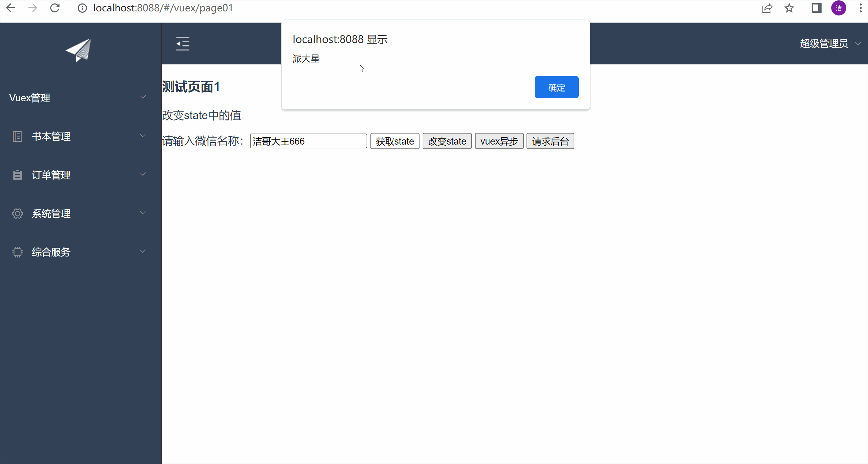Open the 超级管理员 dropdown
868x464 pixels.
pyautogui.click(x=829, y=44)
